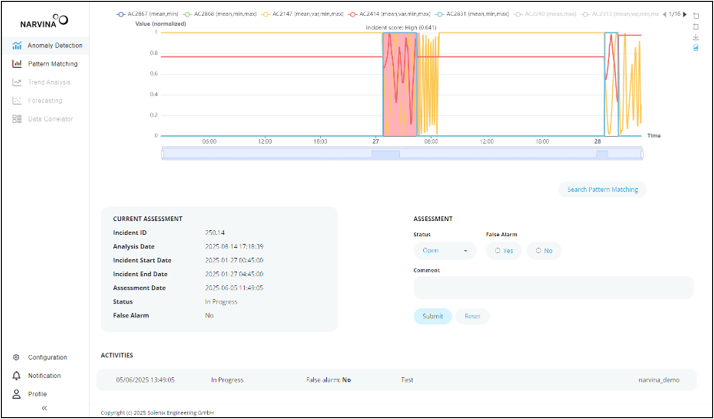Click the chart time range slider bar

pos(402,154)
